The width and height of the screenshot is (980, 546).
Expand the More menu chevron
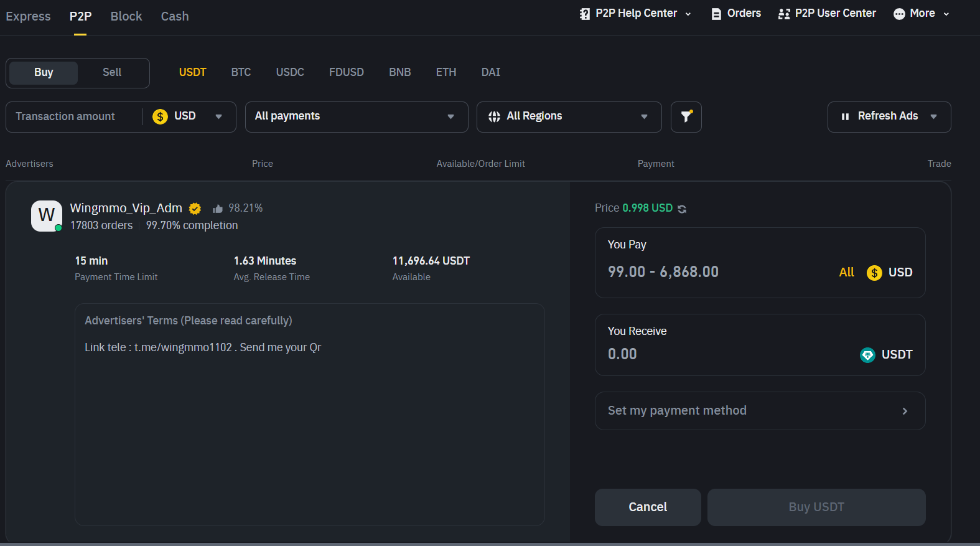click(x=946, y=14)
